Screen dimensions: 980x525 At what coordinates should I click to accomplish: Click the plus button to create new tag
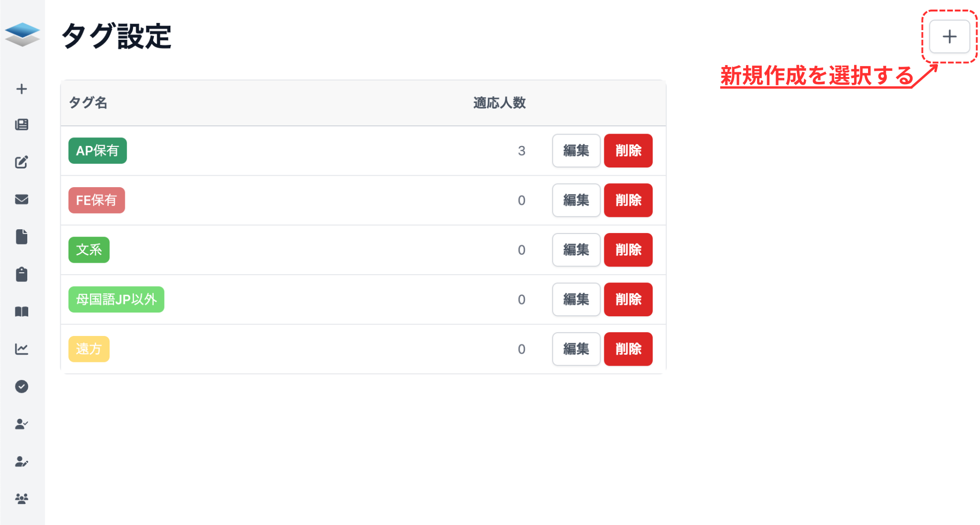[949, 36]
